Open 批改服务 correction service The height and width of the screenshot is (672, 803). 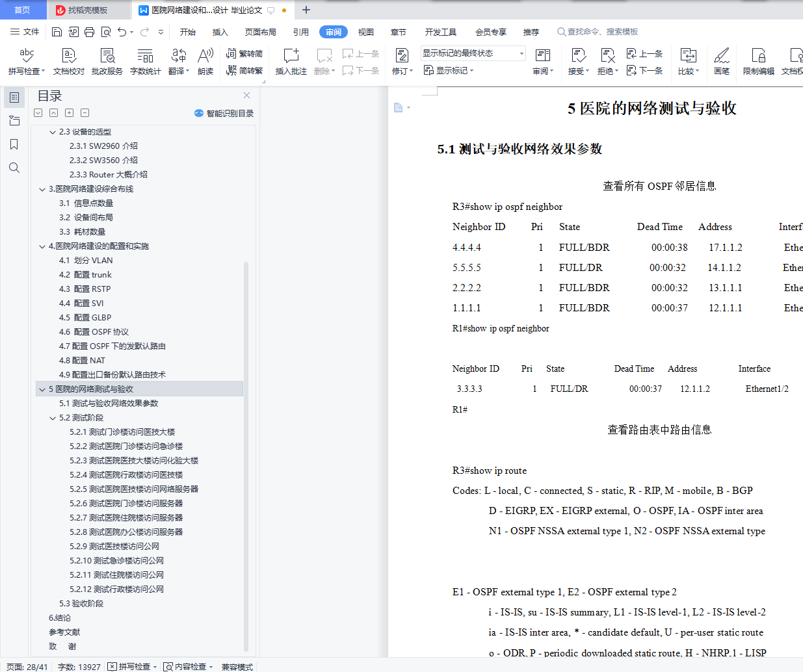tap(107, 62)
